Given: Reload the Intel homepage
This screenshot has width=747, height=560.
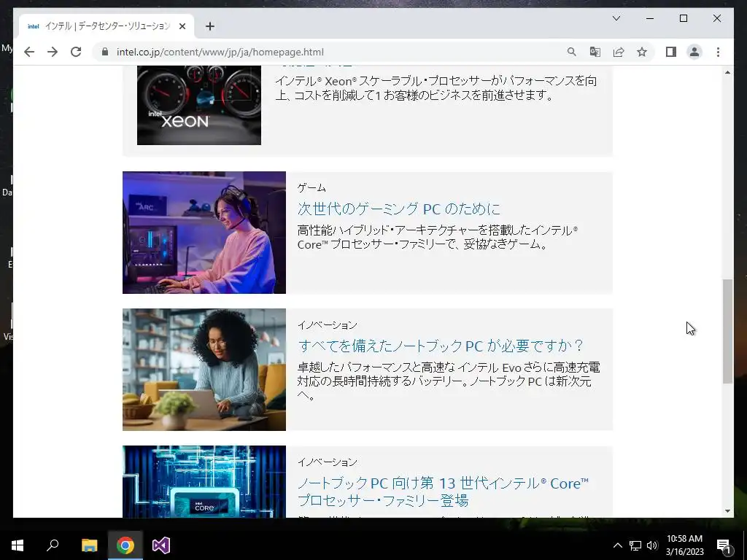Looking at the screenshot, I should click(x=76, y=52).
